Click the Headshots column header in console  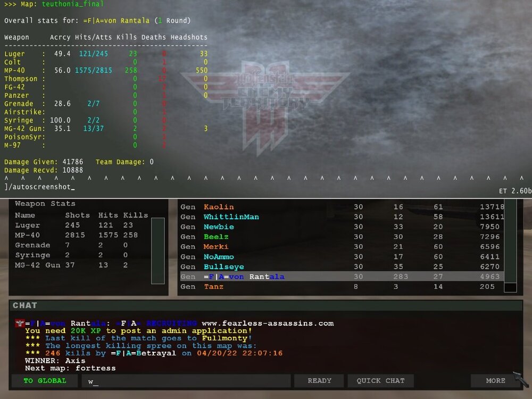189,37
